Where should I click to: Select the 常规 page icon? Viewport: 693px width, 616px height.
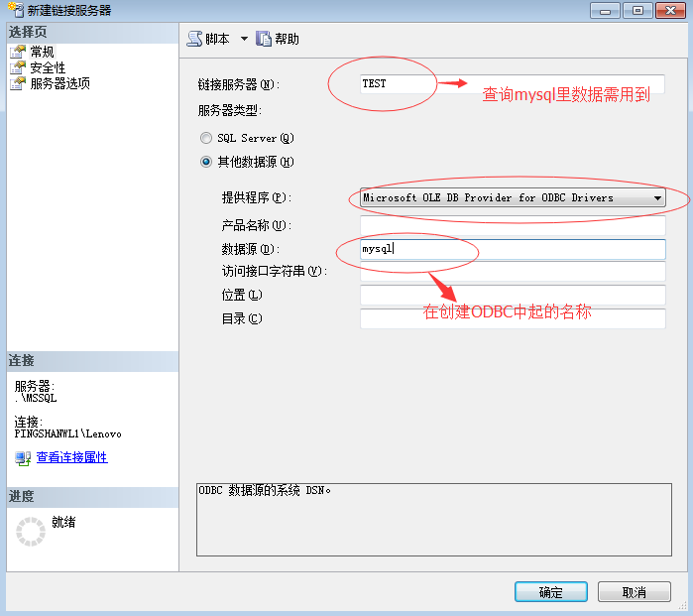[18, 52]
